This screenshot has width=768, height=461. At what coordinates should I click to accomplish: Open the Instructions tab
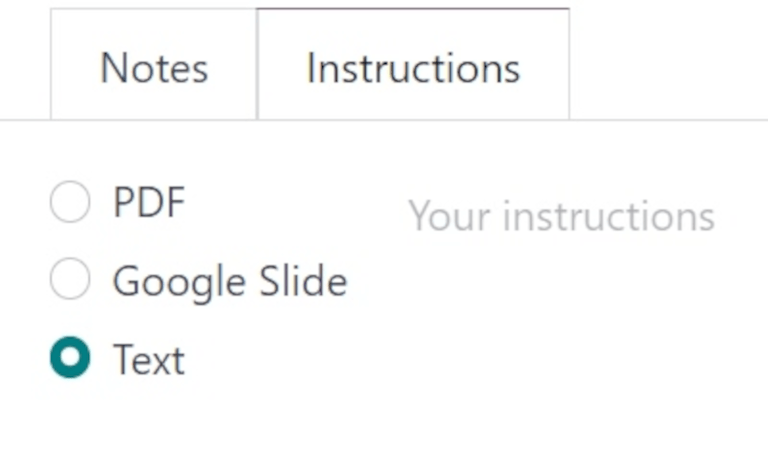(413, 68)
